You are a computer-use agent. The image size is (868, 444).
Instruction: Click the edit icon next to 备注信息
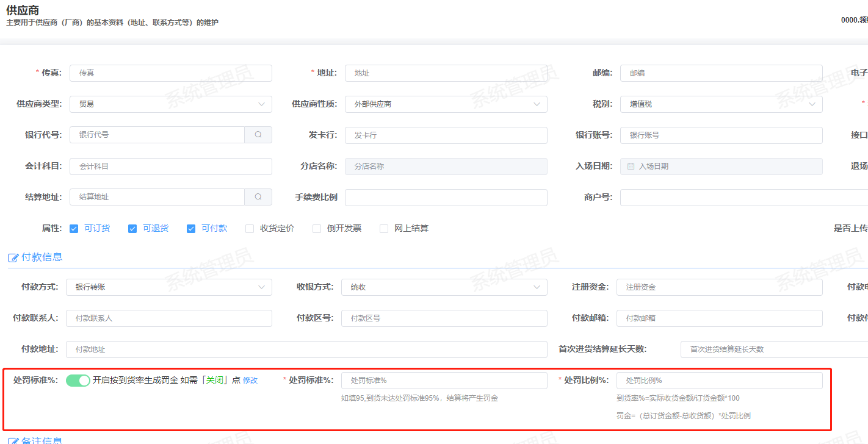coord(13,440)
